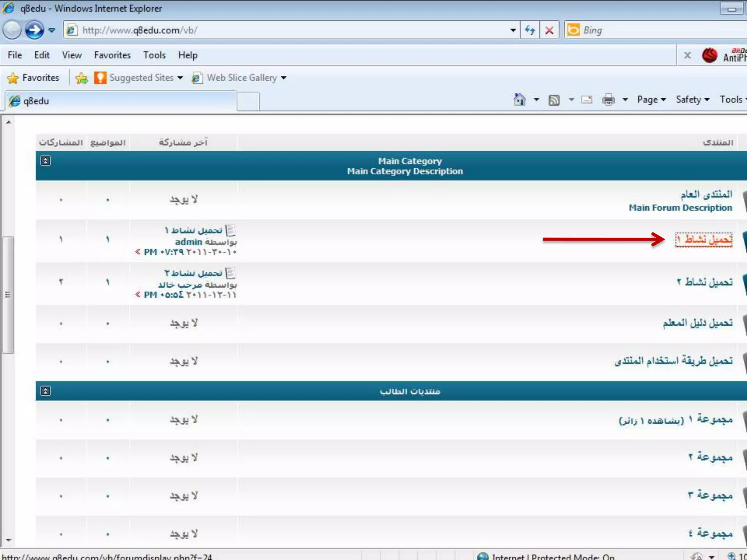The height and width of the screenshot is (560, 747).
Task: Click the browser Forward arrow button
Action: [x=35, y=30]
